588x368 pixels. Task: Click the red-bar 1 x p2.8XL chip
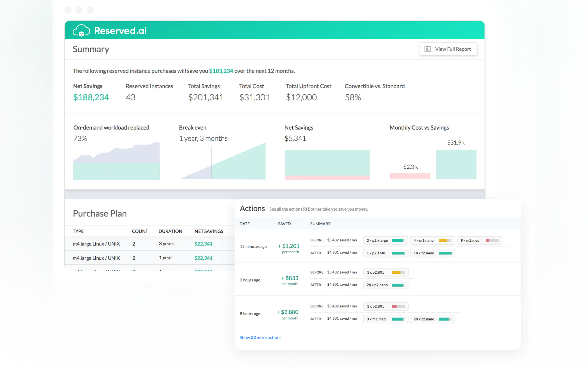(x=385, y=306)
